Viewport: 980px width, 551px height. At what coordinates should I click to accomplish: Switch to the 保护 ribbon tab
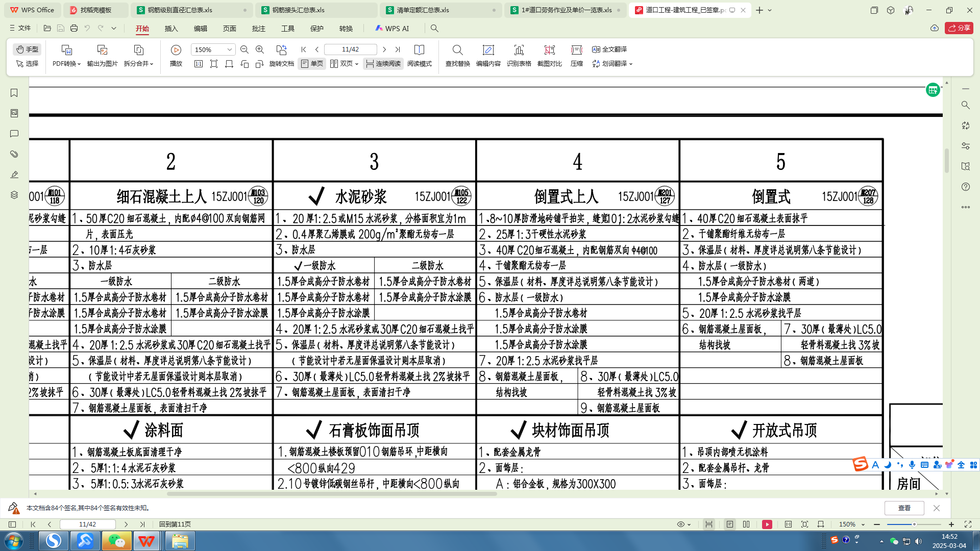pos(317,29)
